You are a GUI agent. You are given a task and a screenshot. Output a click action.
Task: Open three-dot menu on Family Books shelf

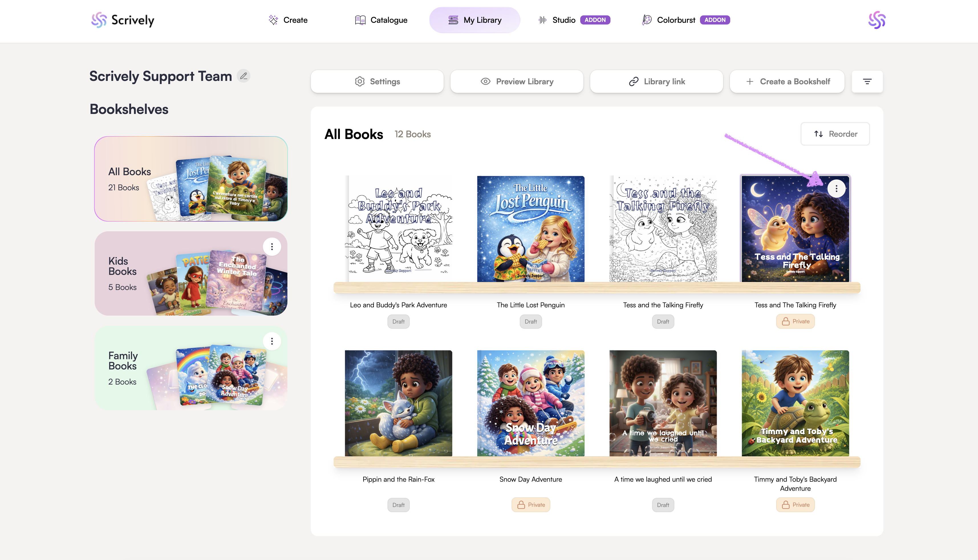point(272,341)
